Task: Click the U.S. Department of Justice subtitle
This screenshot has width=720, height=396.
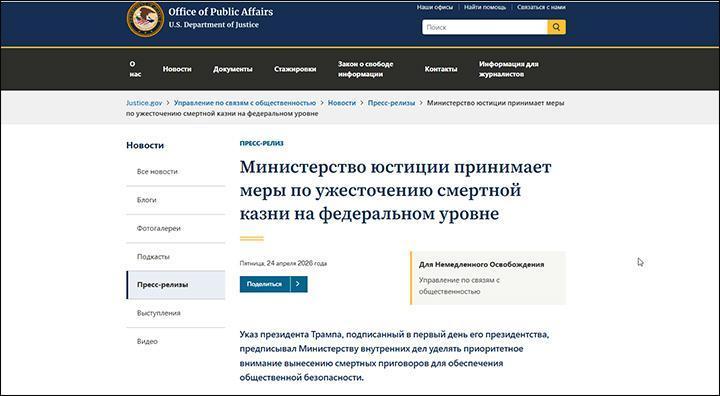Action: pos(214,25)
